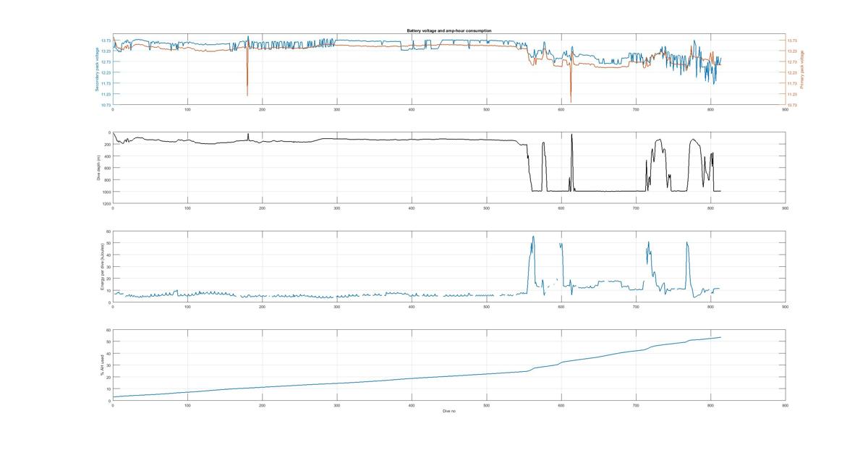Image resolution: width=868 pixels, height=450 pixels.
Task: Click the 13.73 tick on Primary pack voltage axis
Action: click(x=792, y=41)
